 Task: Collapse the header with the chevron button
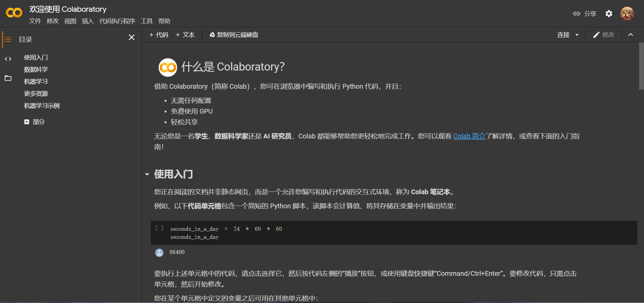(x=631, y=35)
